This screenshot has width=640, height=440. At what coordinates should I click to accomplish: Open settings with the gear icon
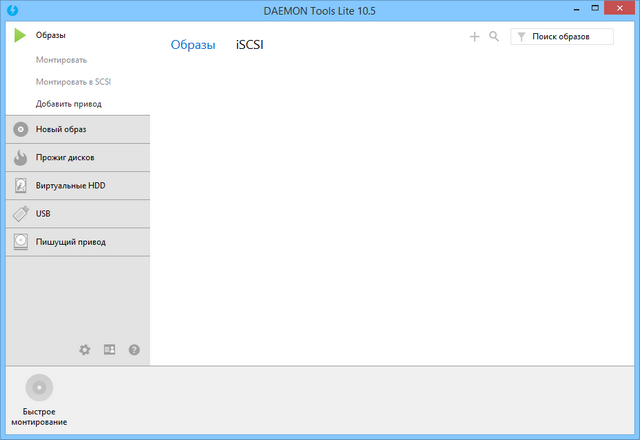[85, 350]
